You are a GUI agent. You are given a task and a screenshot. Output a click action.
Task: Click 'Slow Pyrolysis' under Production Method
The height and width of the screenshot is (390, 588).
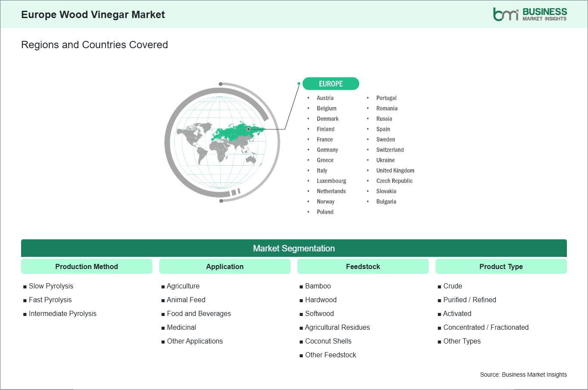pyautogui.click(x=51, y=286)
